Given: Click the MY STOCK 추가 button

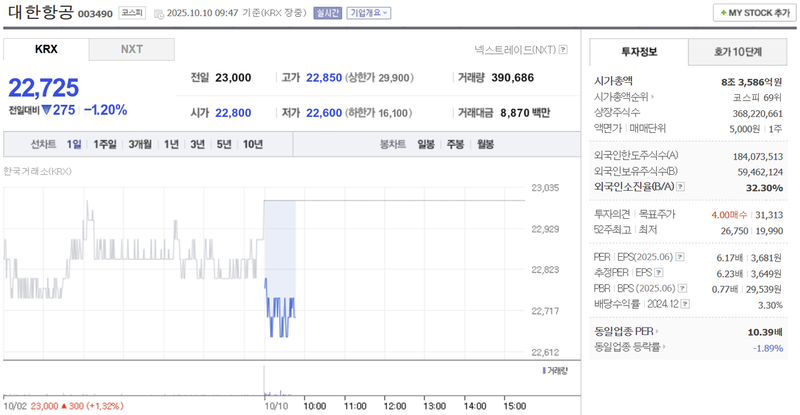Looking at the screenshot, I should pyautogui.click(x=753, y=13).
